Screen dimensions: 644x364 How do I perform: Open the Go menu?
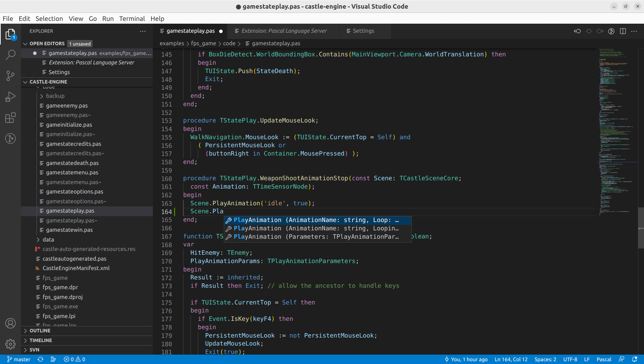click(93, 18)
